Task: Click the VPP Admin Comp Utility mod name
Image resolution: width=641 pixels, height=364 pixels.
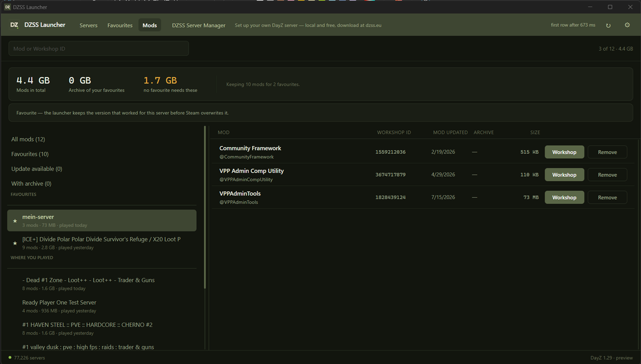Action: click(x=251, y=171)
